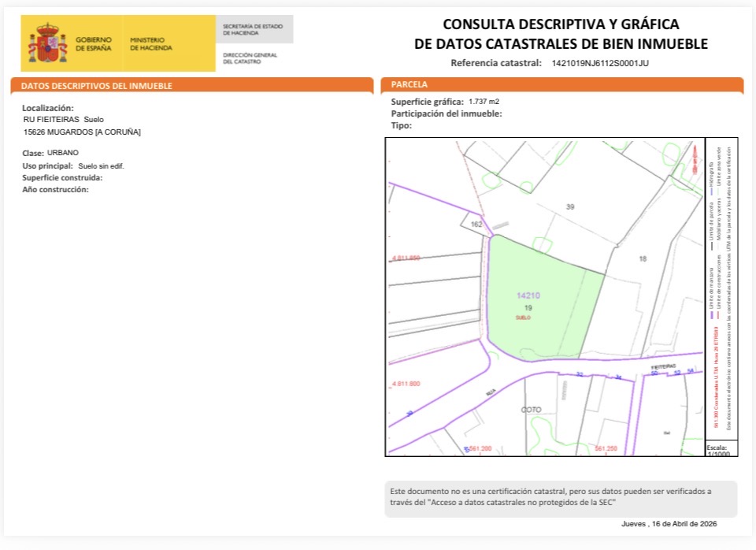
Task: Click the red north arrow on map
Action: [x=695, y=161]
